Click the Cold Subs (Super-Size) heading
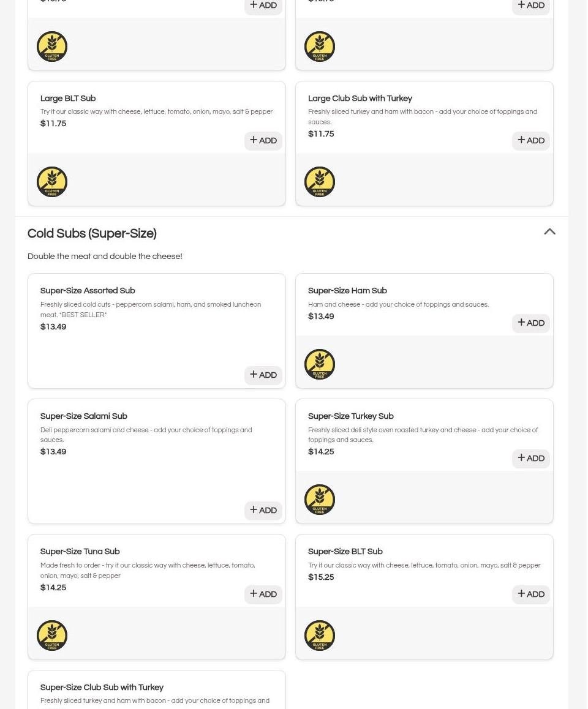588x709 pixels. pos(92,234)
